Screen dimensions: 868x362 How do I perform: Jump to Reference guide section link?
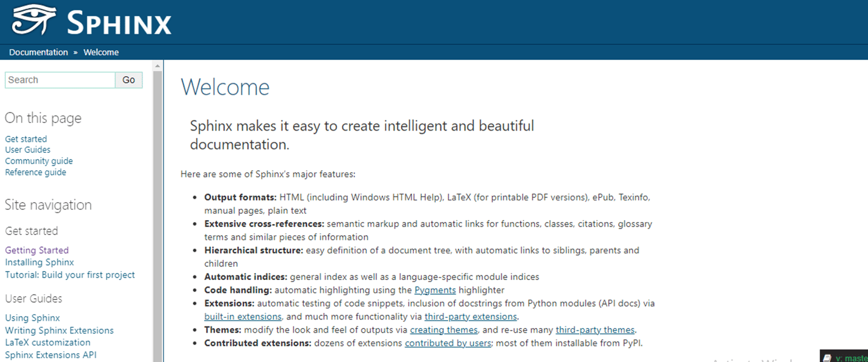[36, 172]
